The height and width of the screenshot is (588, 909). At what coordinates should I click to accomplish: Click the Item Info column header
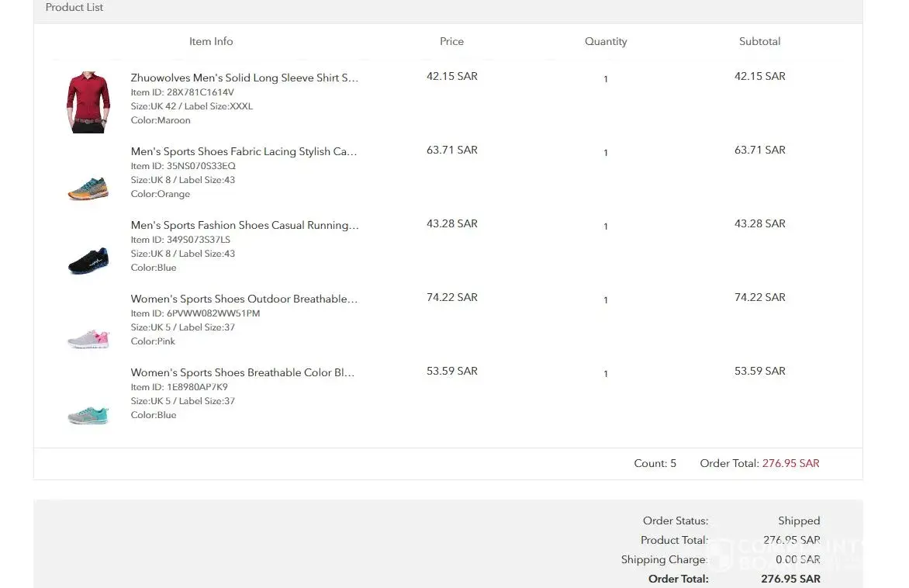coord(211,41)
